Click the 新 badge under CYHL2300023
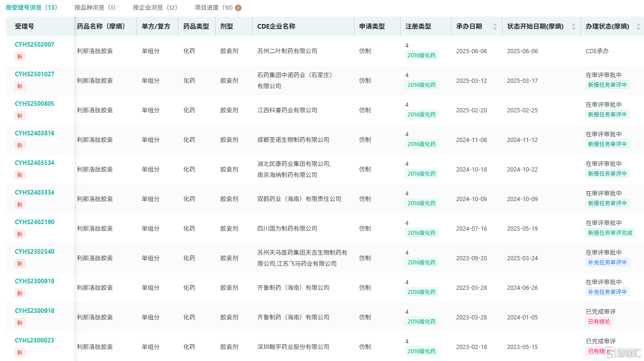Screen dimensions: 644x361 [x=20, y=352]
